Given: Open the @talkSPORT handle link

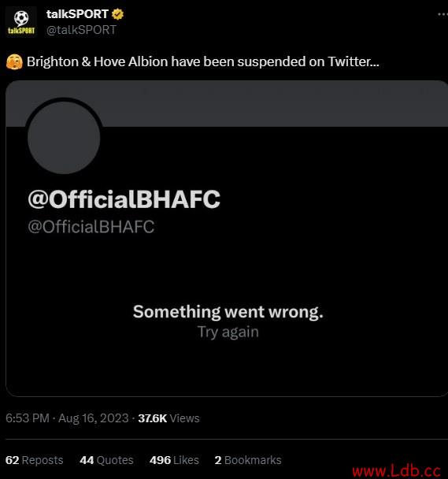Looking at the screenshot, I should point(81,30).
